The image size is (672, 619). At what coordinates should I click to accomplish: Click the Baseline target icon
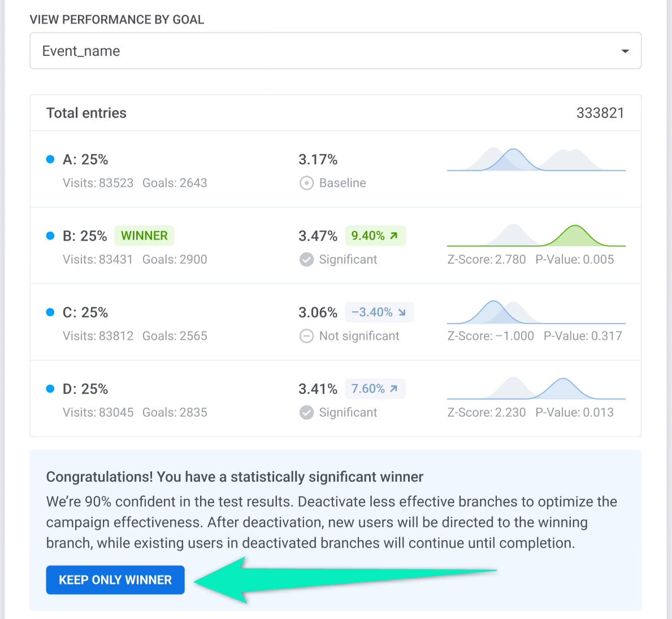pos(306,183)
